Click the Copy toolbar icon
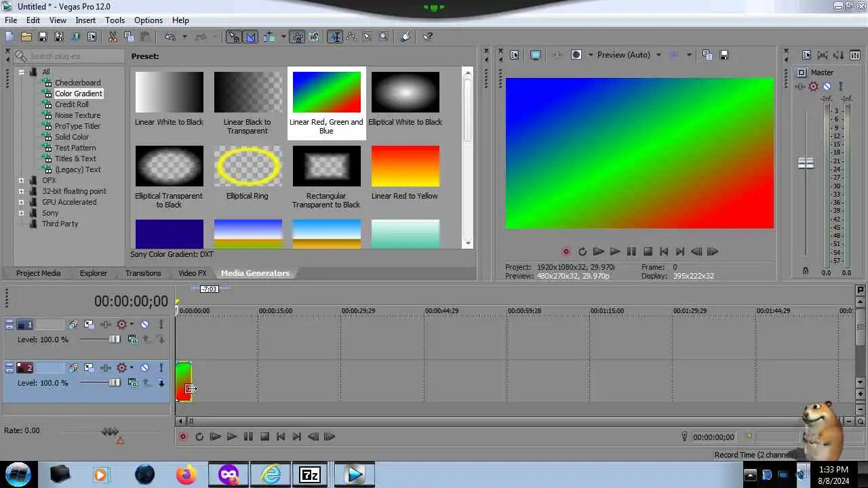This screenshot has height=488, width=868. 129,37
